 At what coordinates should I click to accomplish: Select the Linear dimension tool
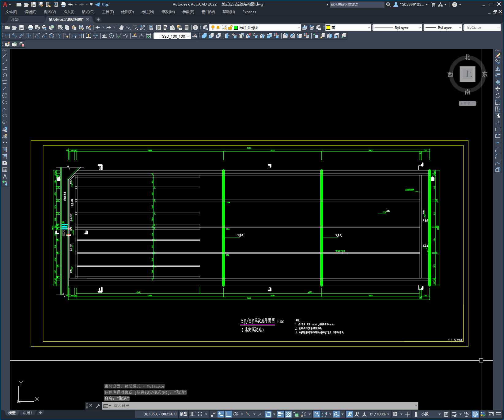pos(7,36)
